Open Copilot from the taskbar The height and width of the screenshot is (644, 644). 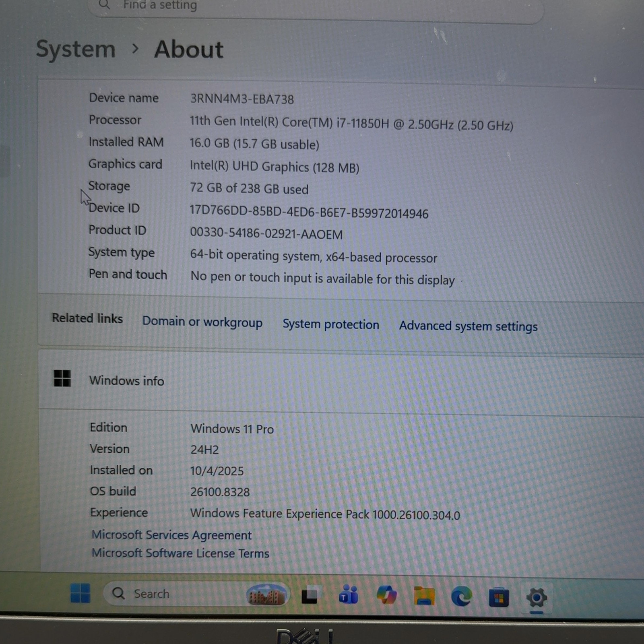pyautogui.click(x=386, y=595)
